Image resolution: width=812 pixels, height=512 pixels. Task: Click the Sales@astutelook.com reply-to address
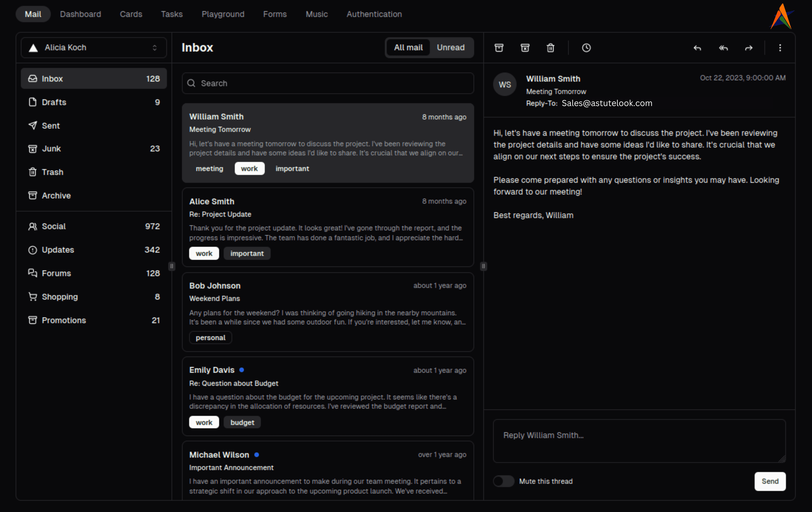[x=607, y=103]
